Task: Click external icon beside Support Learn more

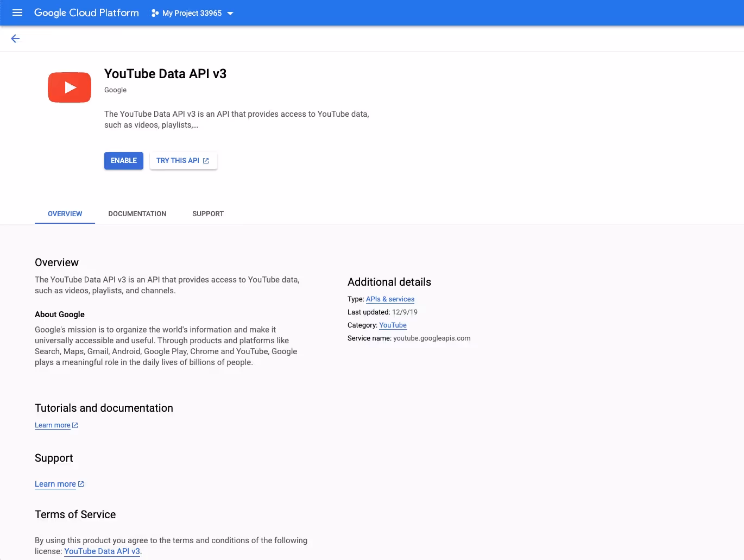Action: click(x=81, y=484)
